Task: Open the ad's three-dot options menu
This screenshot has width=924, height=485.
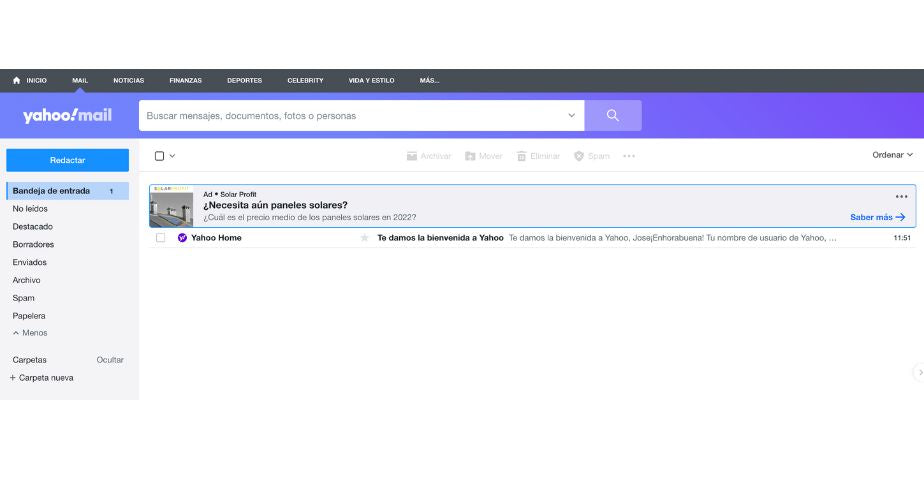Action: [x=901, y=196]
